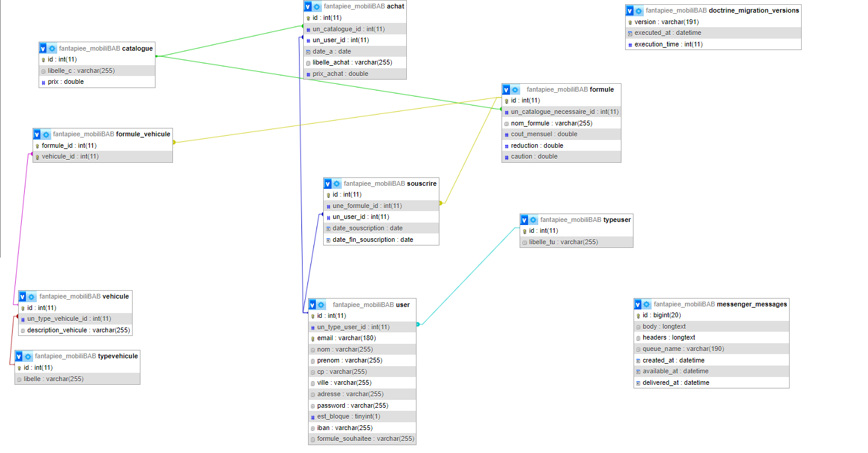Select date_fin_souscription : date row
This screenshot has width=868, height=453.
381,239
